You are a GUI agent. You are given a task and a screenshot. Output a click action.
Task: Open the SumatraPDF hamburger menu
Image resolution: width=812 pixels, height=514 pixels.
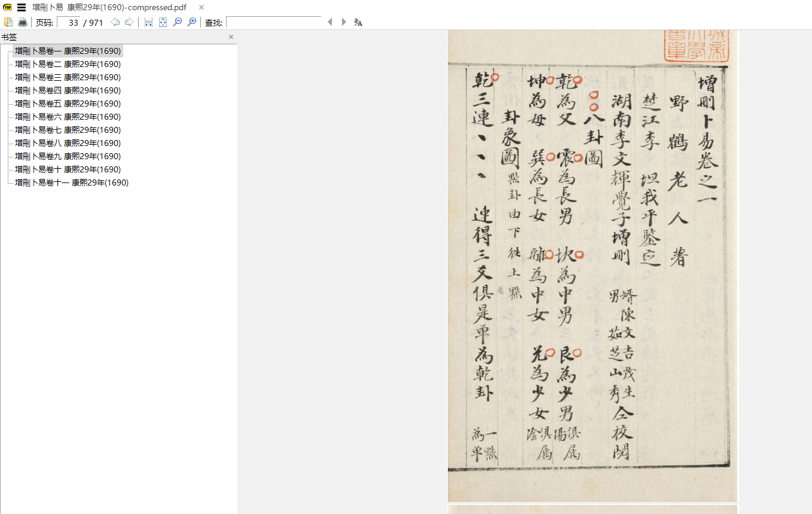click(x=22, y=7)
